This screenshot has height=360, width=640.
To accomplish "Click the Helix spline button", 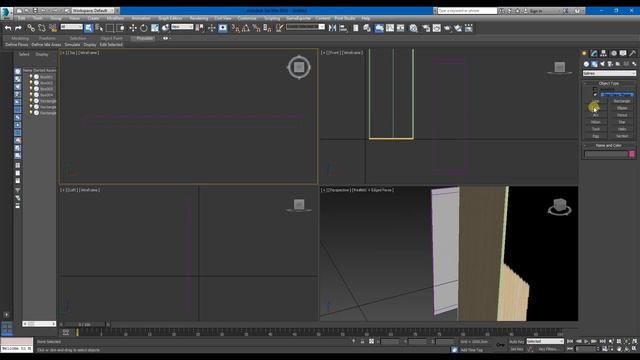I will pos(622,129).
